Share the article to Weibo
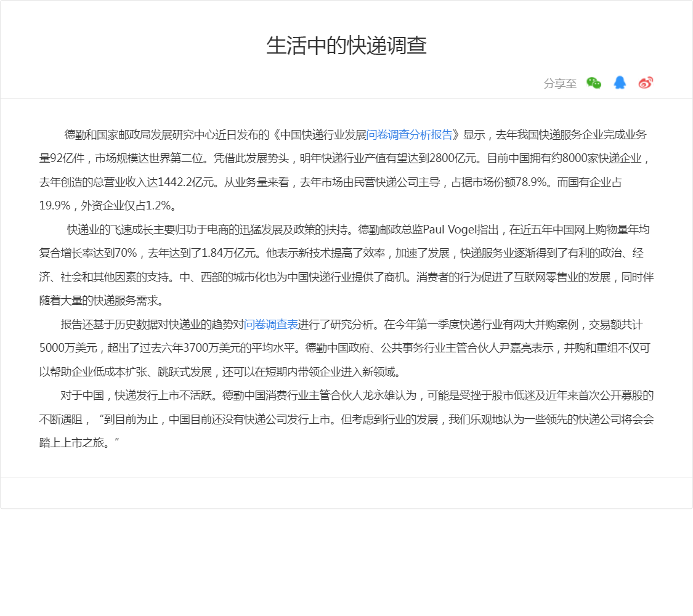Viewport: 693px width, 616px height. coord(646,83)
